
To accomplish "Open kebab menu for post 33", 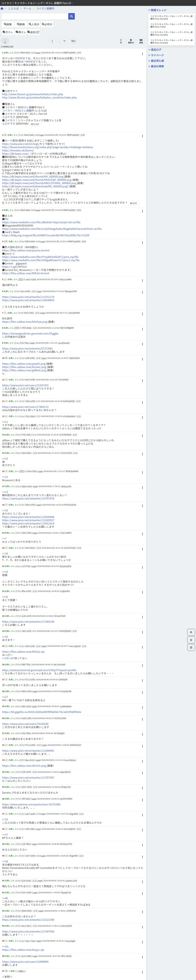I will (142, 762).
